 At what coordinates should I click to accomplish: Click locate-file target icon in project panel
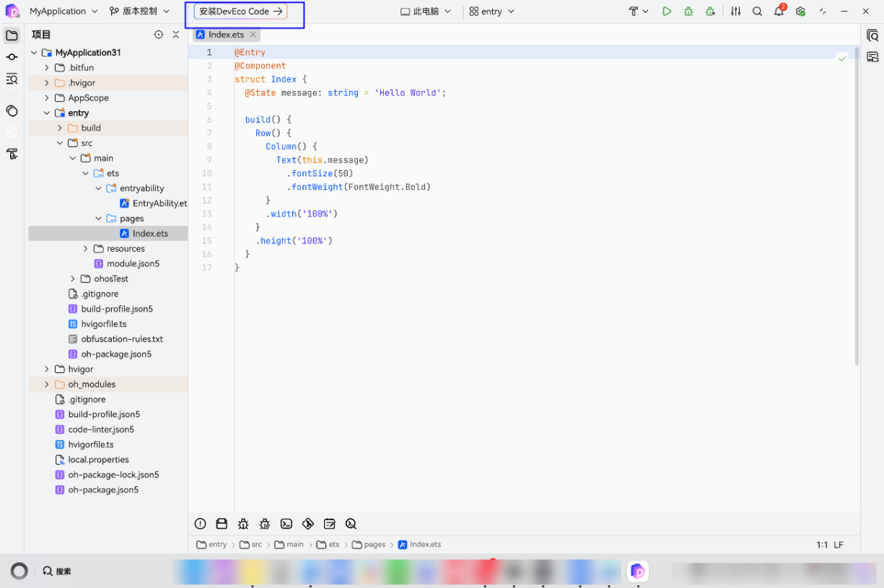click(x=159, y=35)
